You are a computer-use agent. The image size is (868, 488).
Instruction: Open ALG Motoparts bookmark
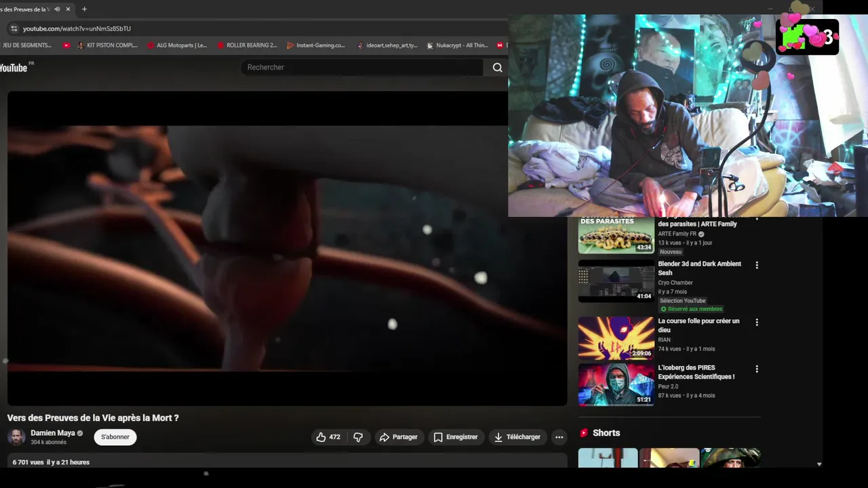click(177, 45)
